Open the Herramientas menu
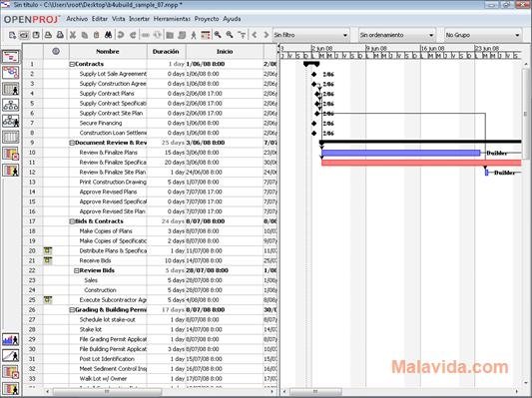This screenshot has height=398, width=532. pos(172,19)
